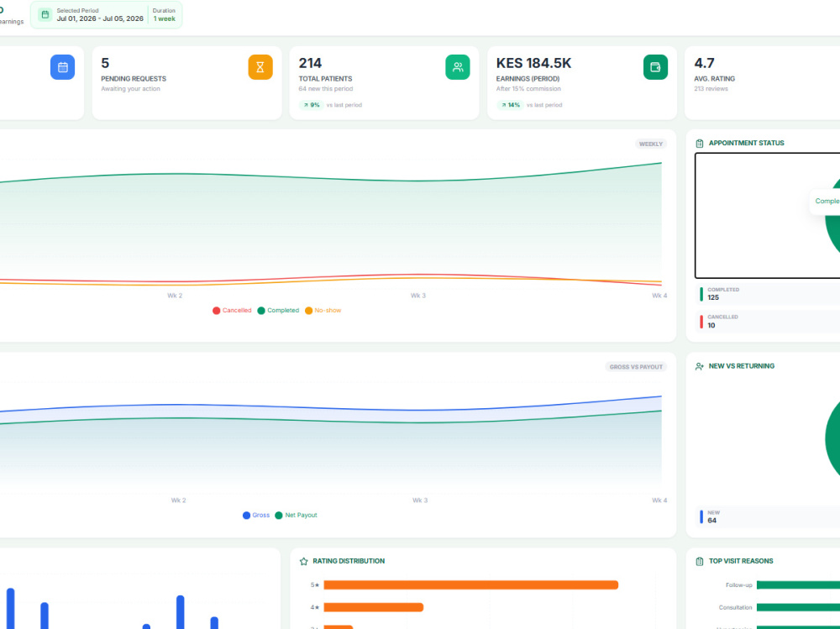840x629 pixels.
Task: Click the Wk 2 label on earnings chart
Action: pos(178,501)
